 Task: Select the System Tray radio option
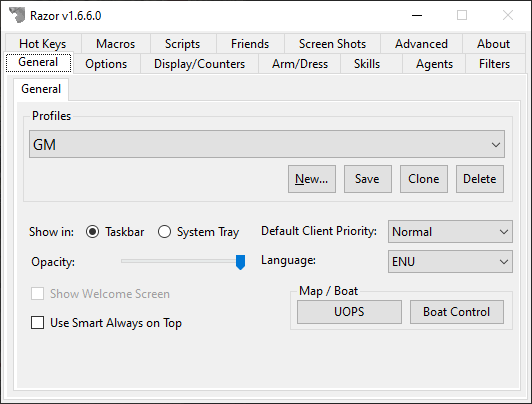[164, 232]
